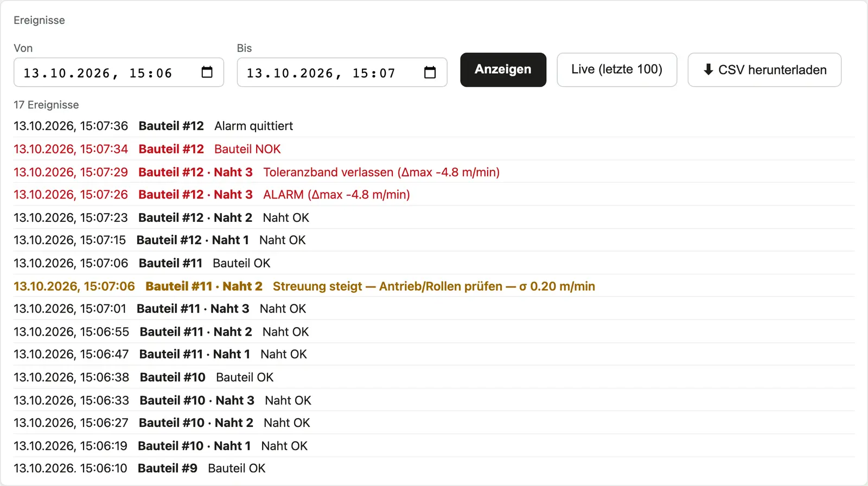Click timestamp 13.10.2026, 15:07:29
868x486 pixels.
point(71,172)
